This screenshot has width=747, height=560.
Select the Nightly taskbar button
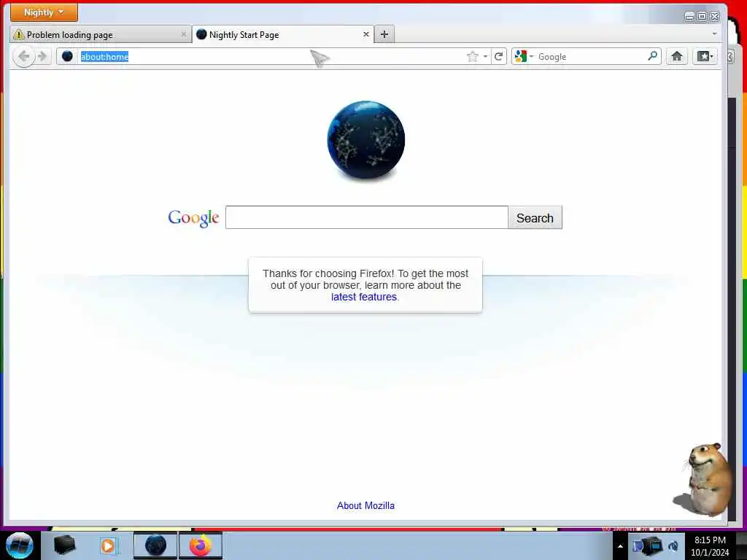pos(155,545)
